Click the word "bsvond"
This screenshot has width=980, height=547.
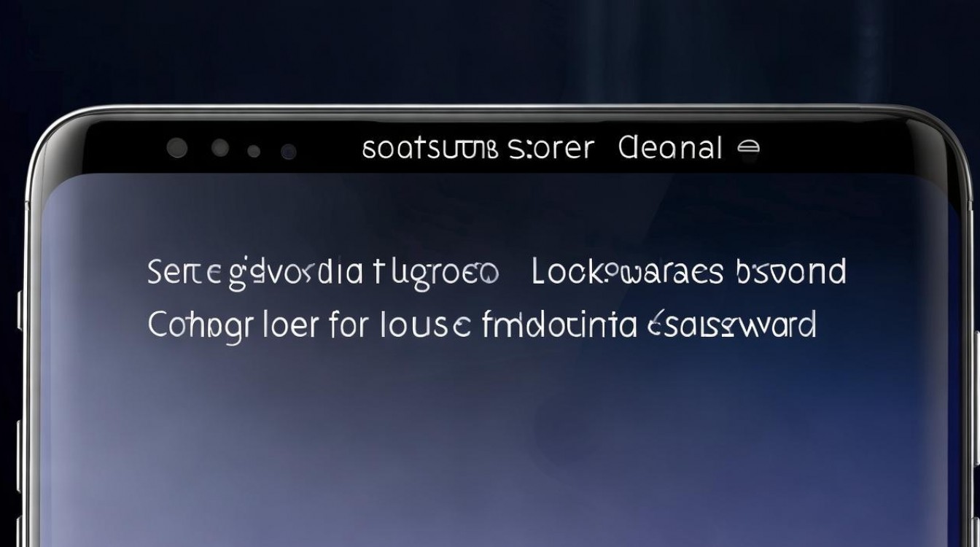789,272
